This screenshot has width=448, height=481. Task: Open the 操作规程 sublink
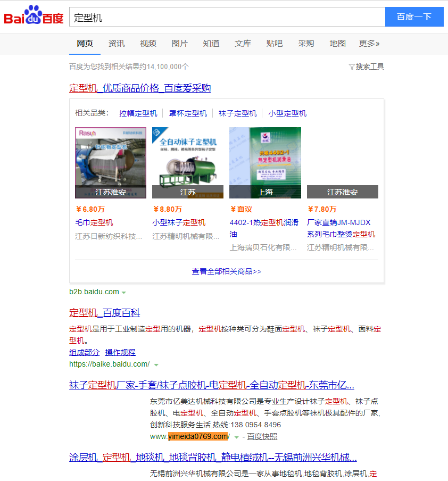120,352
